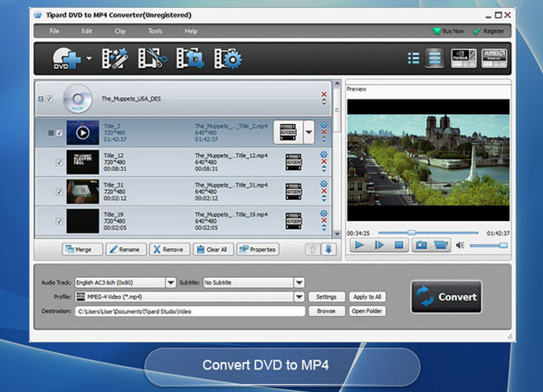
Task: Open the video Effect editing tool
Action: coord(115,58)
